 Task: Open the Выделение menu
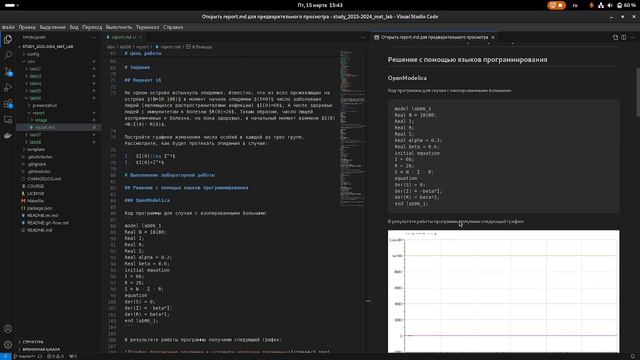click(x=52, y=27)
